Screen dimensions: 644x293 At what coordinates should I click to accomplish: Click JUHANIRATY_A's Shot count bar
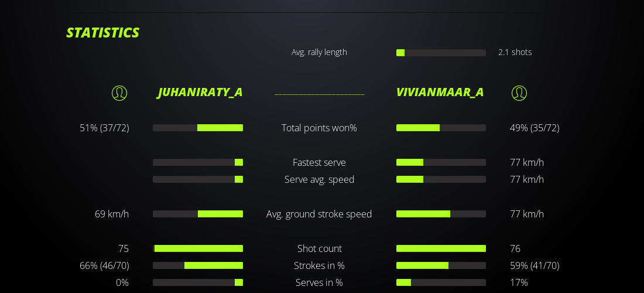[198, 248]
